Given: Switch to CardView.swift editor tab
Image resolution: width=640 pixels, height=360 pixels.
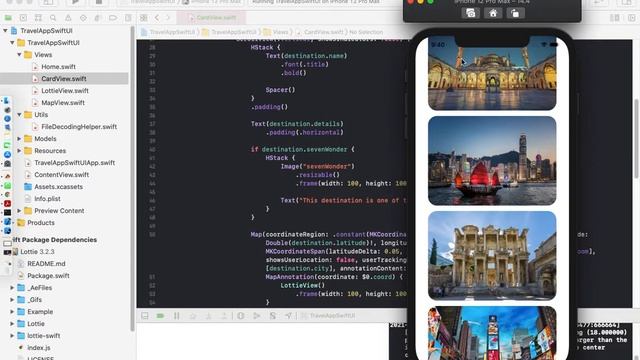Looking at the screenshot, I should 211,18.
